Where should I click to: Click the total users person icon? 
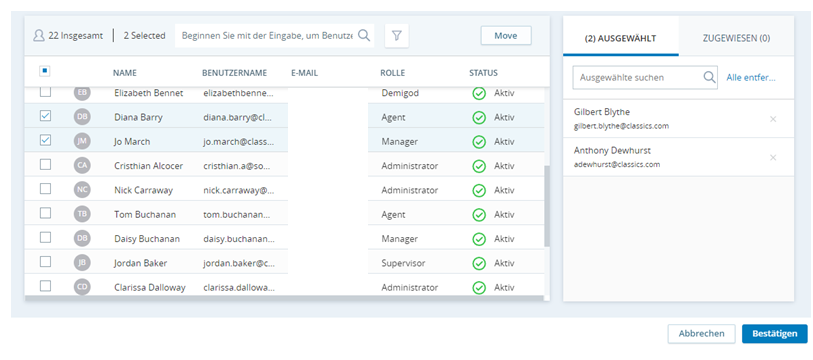38,36
